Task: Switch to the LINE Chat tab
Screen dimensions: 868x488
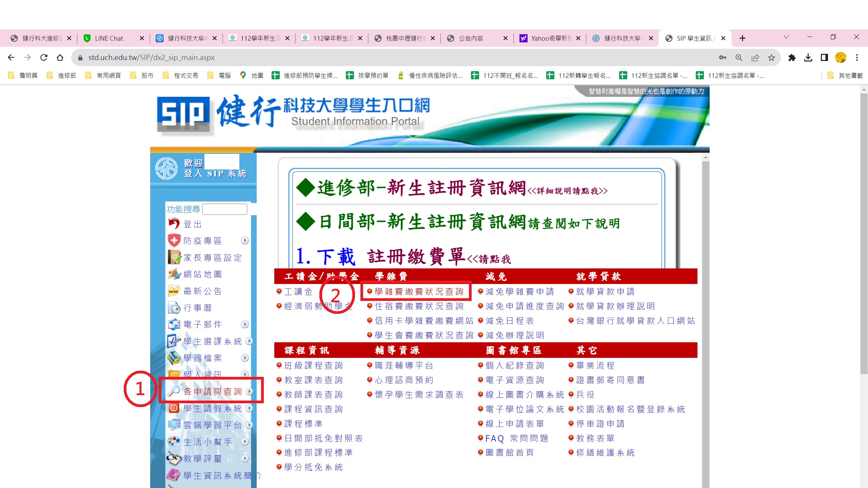Action: point(113,38)
